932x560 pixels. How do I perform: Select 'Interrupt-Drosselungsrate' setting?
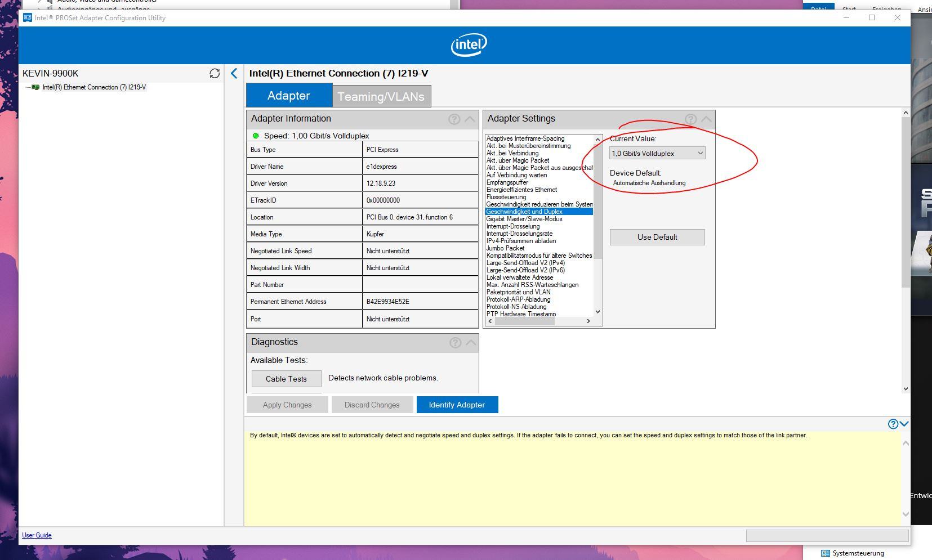point(539,234)
